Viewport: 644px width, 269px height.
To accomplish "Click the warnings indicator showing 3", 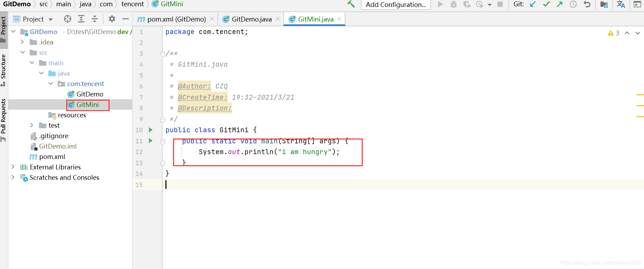I will (x=613, y=33).
